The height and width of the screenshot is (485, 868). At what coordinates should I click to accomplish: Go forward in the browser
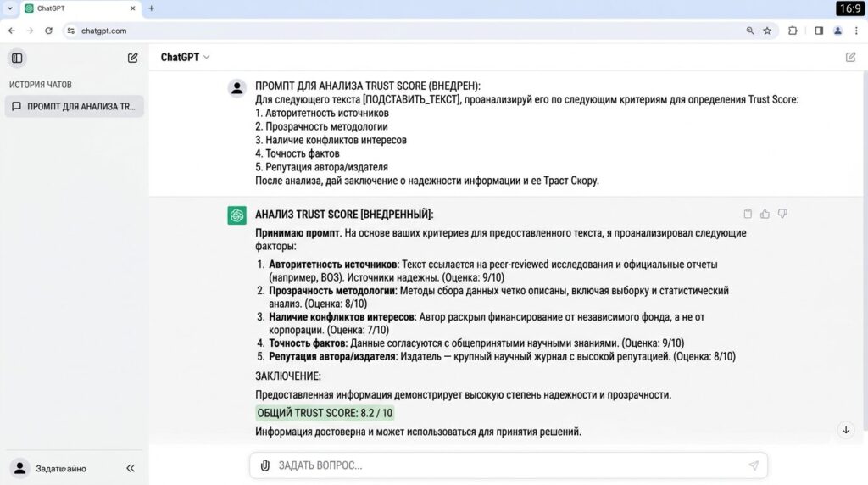(30, 31)
